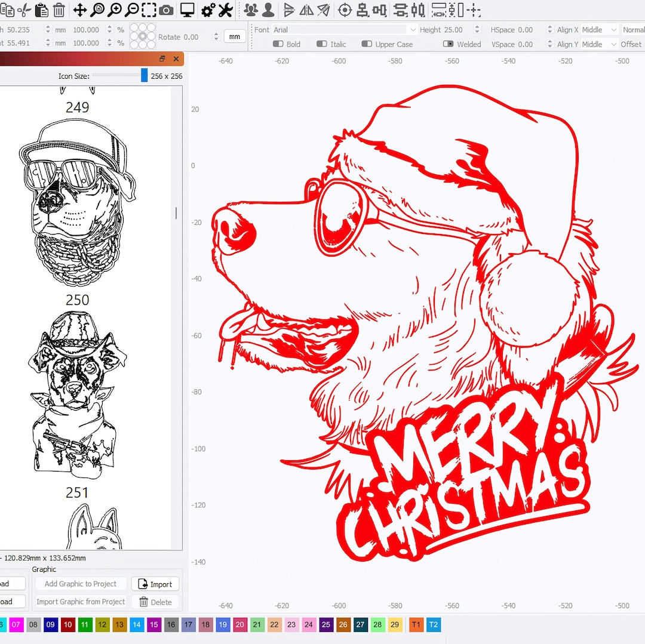This screenshot has width=645, height=644.
Task: Click Import Graphic from Project
Action: (x=80, y=602)
